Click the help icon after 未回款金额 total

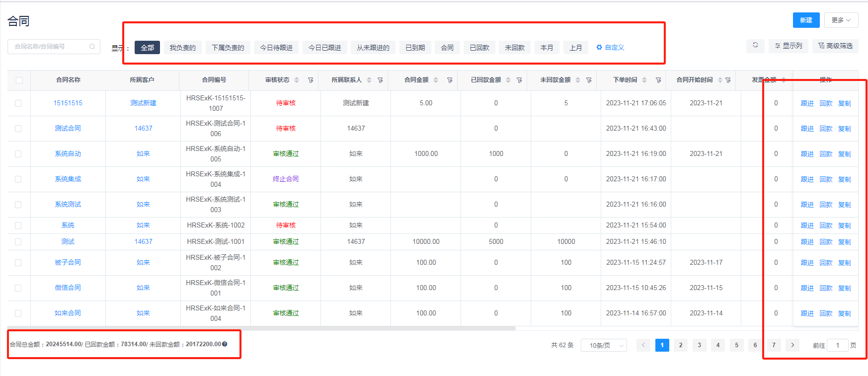tap(225, 344)
